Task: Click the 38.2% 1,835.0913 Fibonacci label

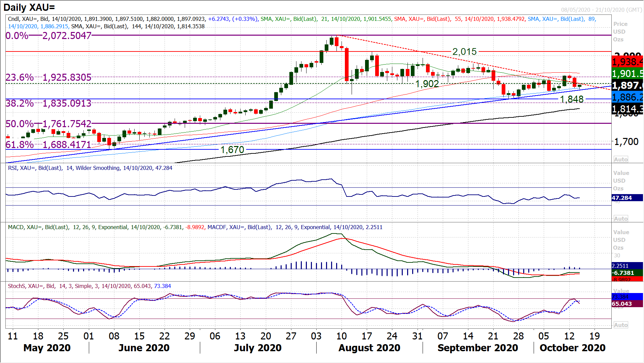Action: [x=48, y=103]
